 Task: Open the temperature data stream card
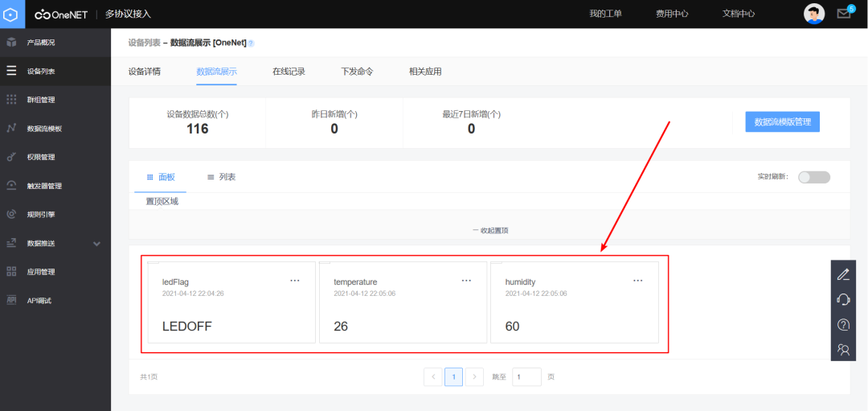[x=403, y=302]
